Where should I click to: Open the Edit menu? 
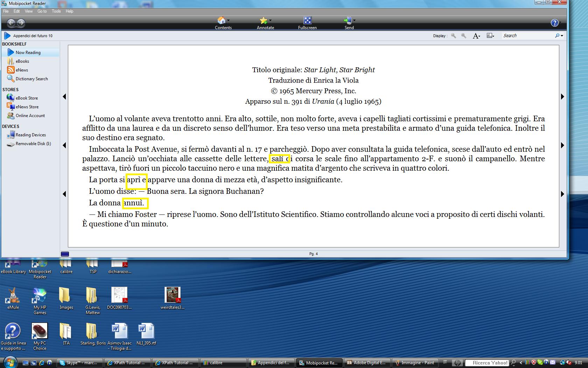point(16,11)
